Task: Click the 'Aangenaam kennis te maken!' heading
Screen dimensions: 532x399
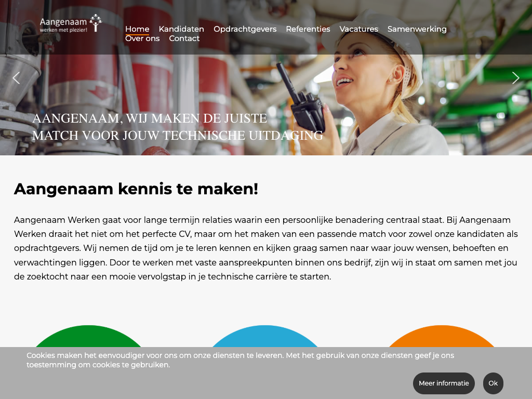Action: coord(136,189)
